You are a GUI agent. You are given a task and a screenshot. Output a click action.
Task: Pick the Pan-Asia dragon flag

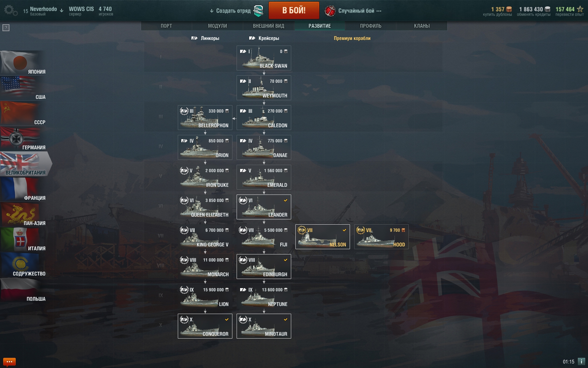pos(23,214)
